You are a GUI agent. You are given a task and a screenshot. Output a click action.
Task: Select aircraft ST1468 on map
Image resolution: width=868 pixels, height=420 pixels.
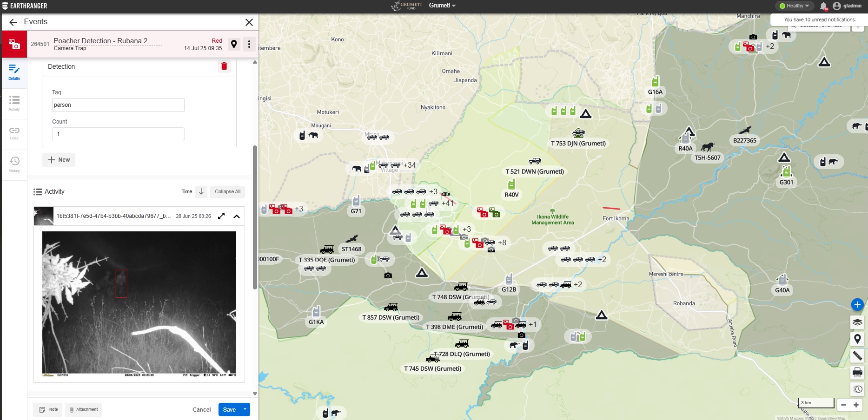tap(351, 239)
